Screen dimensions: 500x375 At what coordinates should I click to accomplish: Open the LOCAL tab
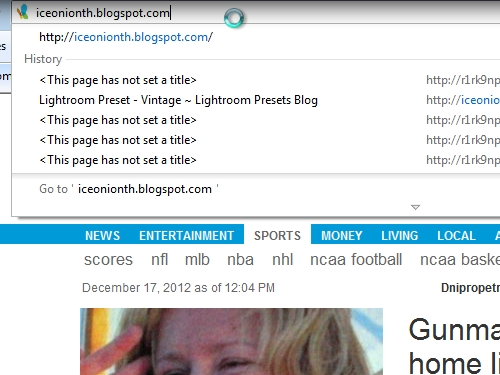pyautogui.click(x=456, y=236)
